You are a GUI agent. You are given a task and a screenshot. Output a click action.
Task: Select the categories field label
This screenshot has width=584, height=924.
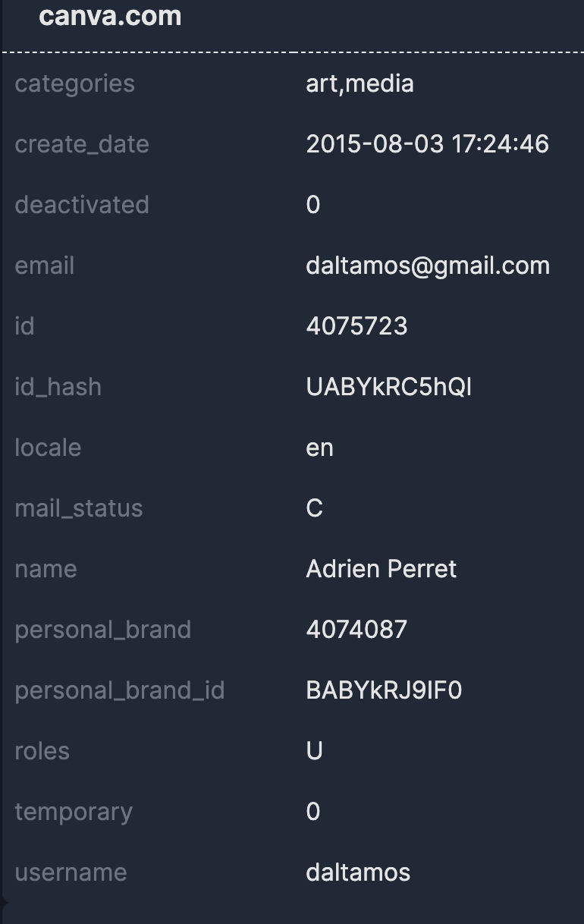tap(74, 83)
